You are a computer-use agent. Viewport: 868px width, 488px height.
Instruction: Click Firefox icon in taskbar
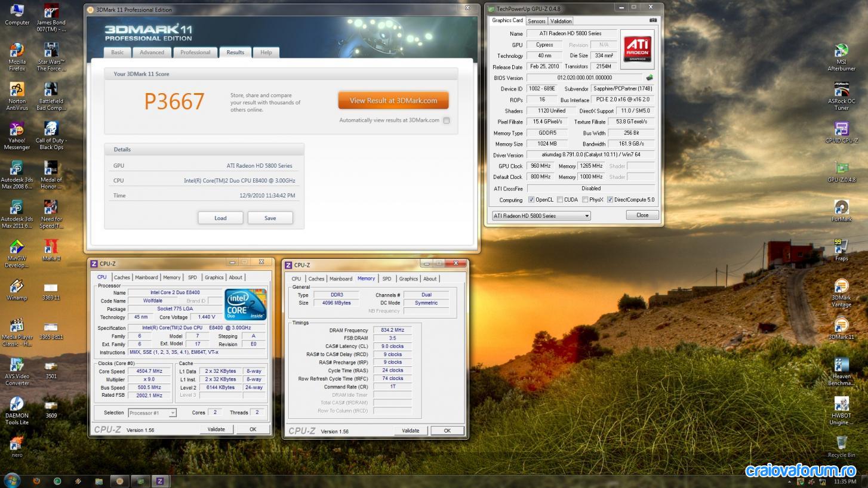(37, 481)
